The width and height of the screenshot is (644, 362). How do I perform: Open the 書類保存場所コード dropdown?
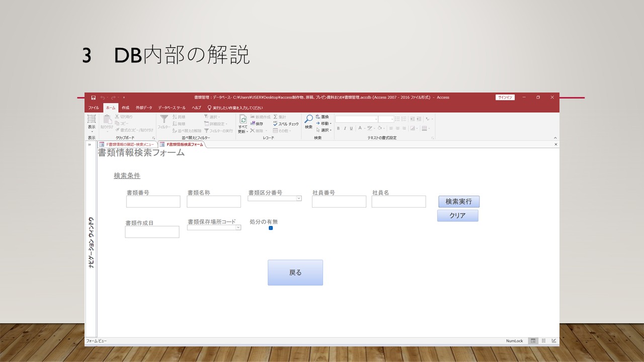click(238, 227)
